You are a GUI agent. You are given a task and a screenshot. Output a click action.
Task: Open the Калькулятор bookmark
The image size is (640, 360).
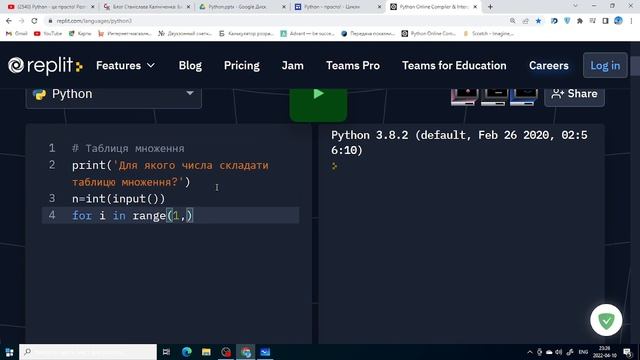click(246, 33)
